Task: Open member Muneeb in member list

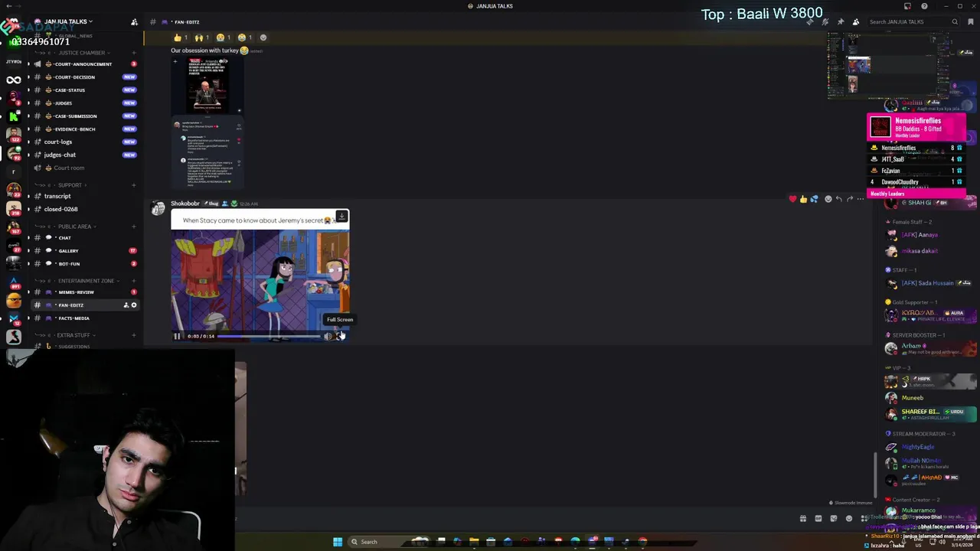Action: 913,398
